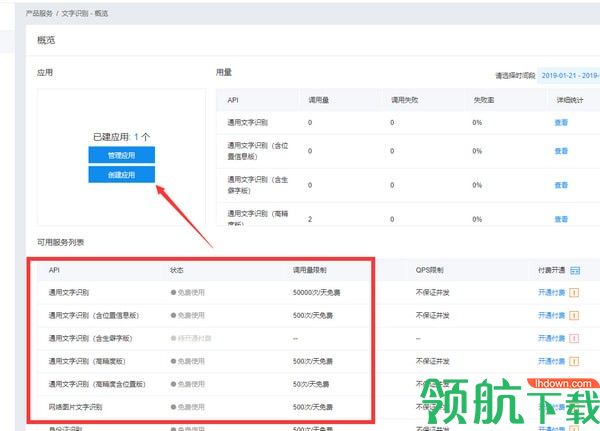
Task: Click 查看 for 通用文字识别 usage row
Action: [x=561, y=122]
